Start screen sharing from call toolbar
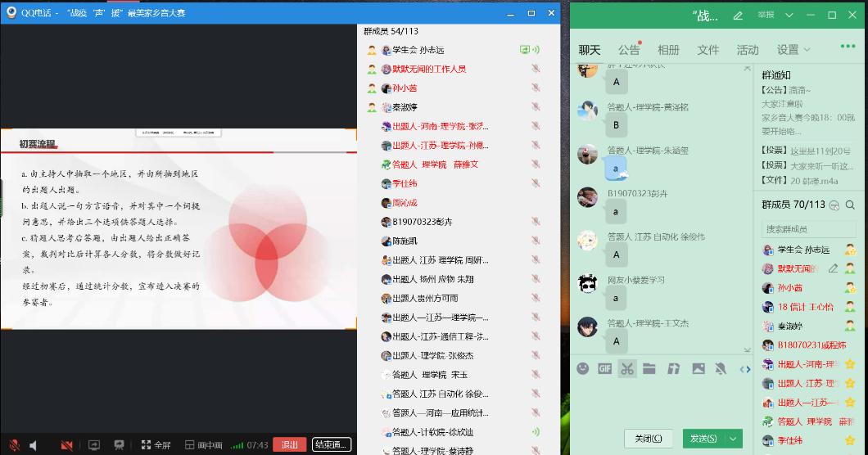Screen dimensions: 868x455 pos(94,445)
